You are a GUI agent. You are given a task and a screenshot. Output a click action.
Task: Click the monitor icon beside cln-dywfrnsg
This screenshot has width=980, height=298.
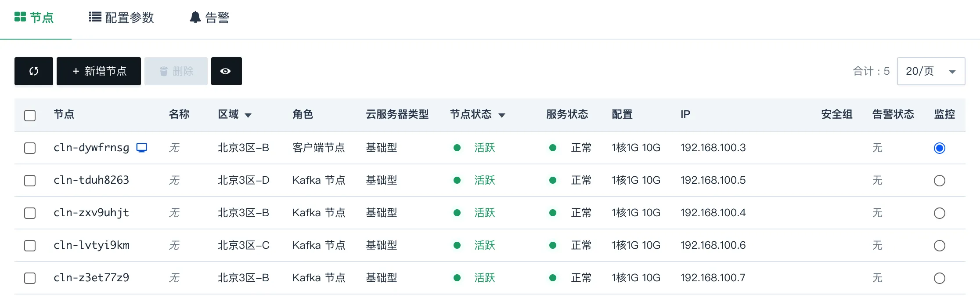(x=141, y=148)
